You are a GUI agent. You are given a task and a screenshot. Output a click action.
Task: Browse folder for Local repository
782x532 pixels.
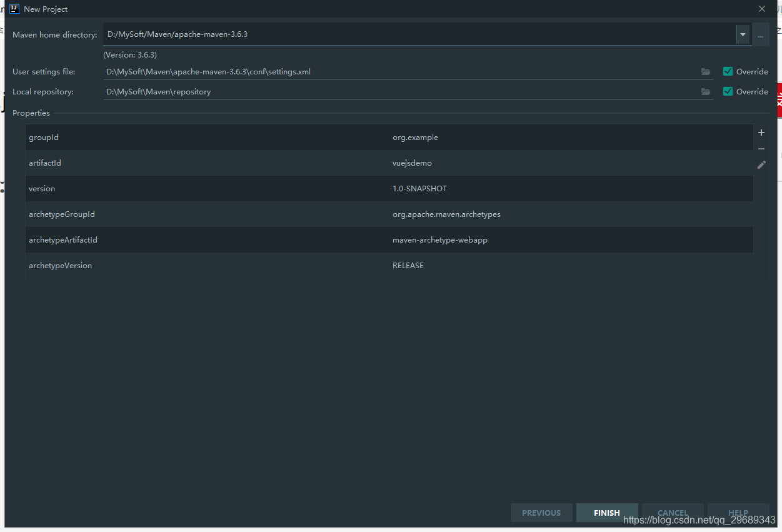706,92
